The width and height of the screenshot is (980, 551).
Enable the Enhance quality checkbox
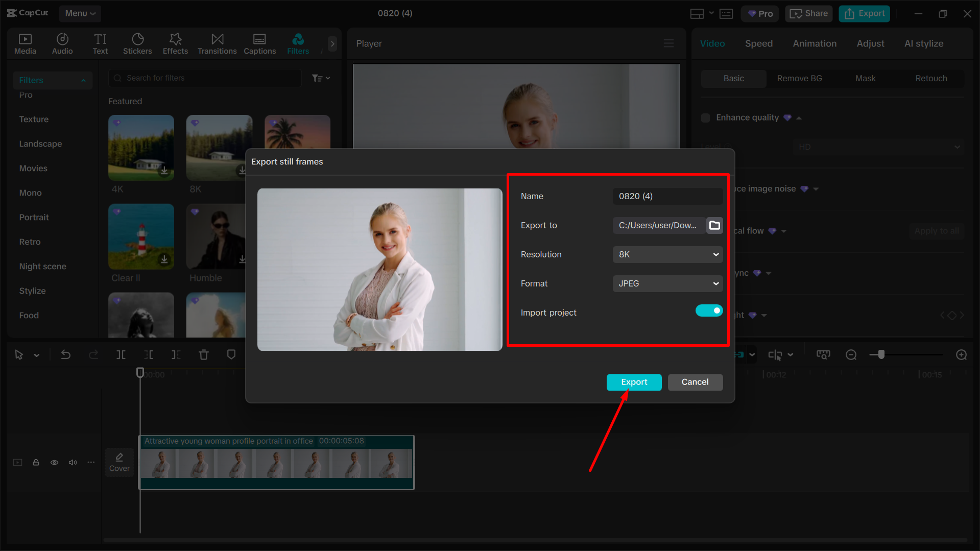[x=705, y=117]
